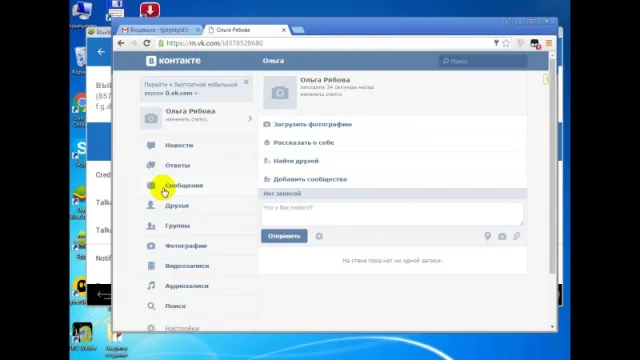Open red download app desktop icon
Screen dimensions: 640x360
click(x=150, y=10)
